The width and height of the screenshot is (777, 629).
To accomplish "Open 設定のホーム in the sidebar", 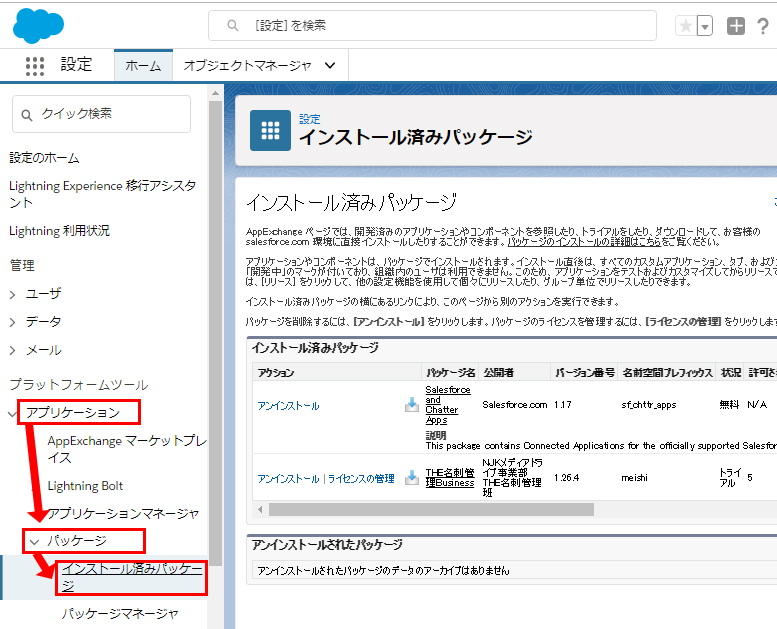I will (45, 158).
